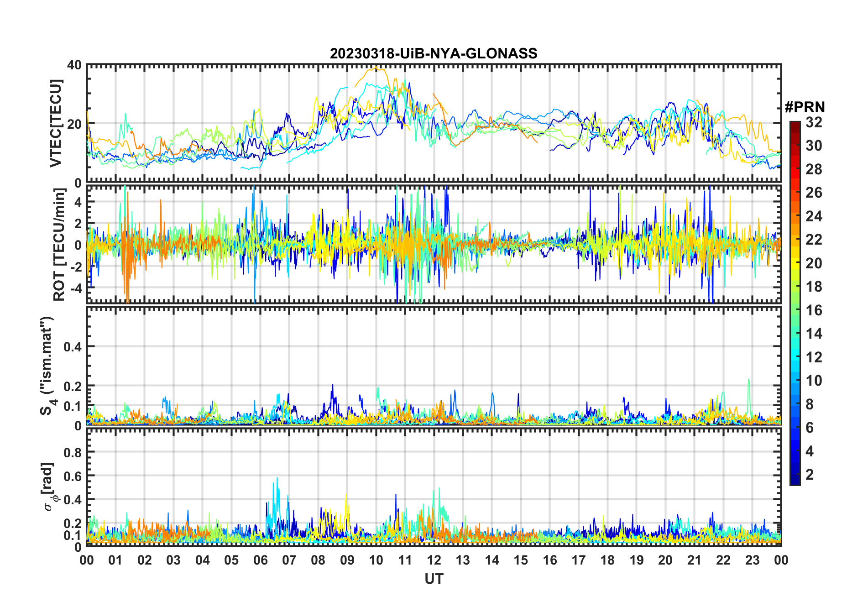Click the #PRN colorbar title
This screenshot has height=607, width=868.
805,107
